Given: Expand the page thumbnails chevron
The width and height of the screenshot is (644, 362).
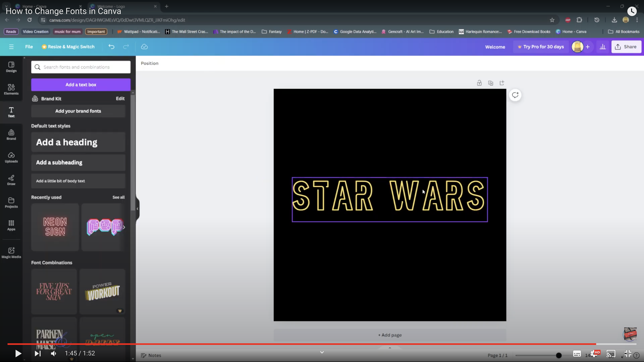Looking at the screenshot, I should 390,348.
